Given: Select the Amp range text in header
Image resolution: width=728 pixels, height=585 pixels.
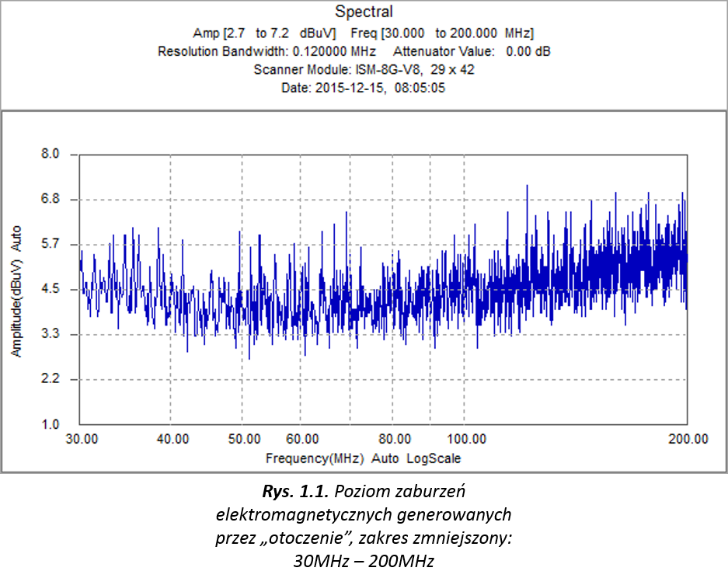Looking at the screenshot, I should click(x=264, y=33).
